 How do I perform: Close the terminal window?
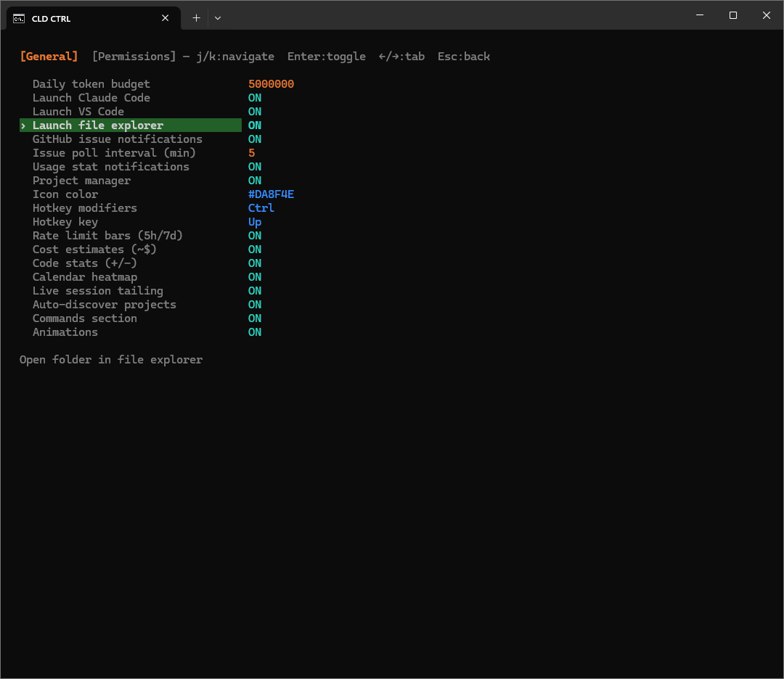[x=766, y=15]
